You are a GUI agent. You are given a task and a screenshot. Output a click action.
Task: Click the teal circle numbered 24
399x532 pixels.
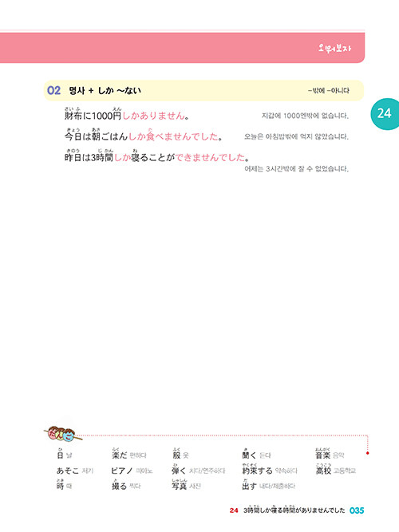(x=385, y=114)
